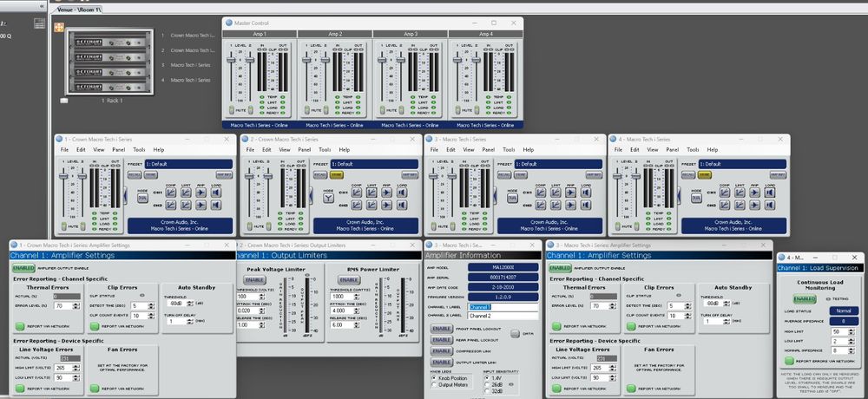The image size is (868, 399).
Task: Open Preset dropdown in amp 3 window
Action: coord(558,164)
